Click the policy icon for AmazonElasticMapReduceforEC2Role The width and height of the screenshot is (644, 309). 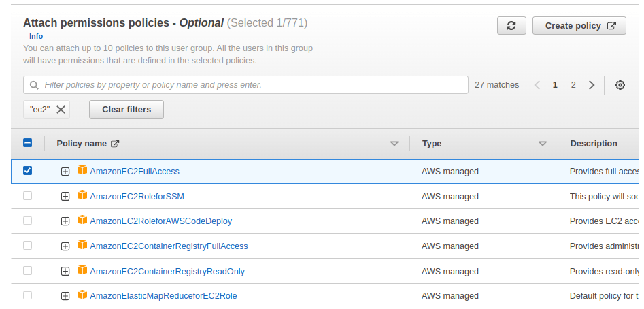[x=82, y=295]
